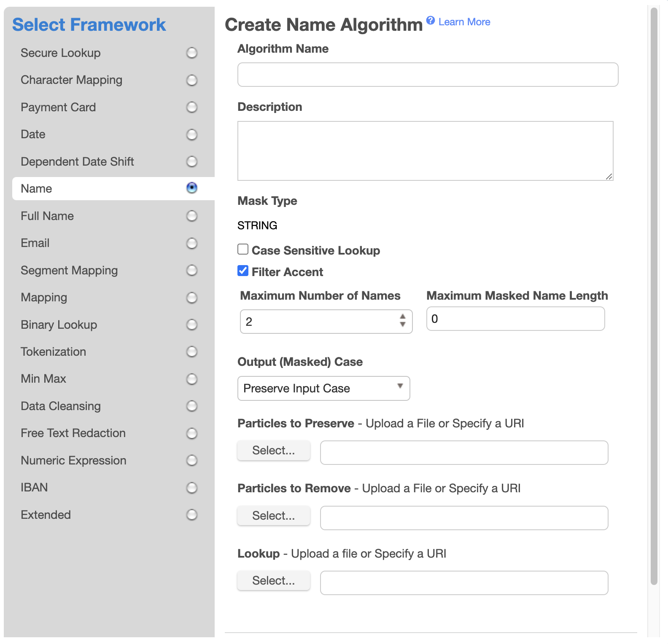Click the help question mark icon
The width and height of the screenshot is (668, 644).
click(430, 20)
